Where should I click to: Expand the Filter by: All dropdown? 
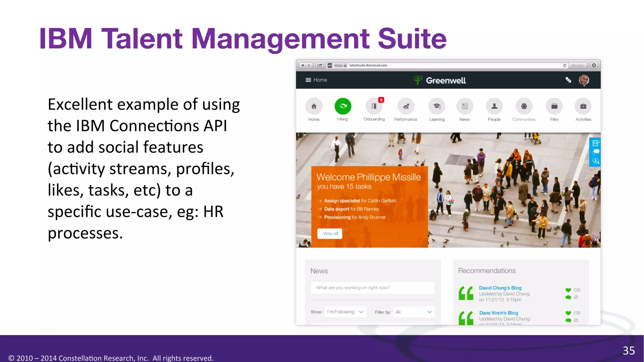pyautogui.click(x=414, y=312)
